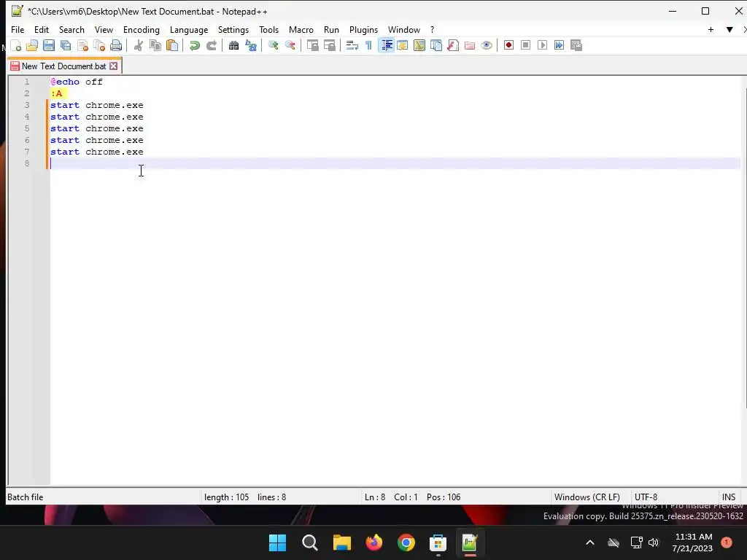Click the user-defined language icon

pyautogui.click(x=403, y=45)
